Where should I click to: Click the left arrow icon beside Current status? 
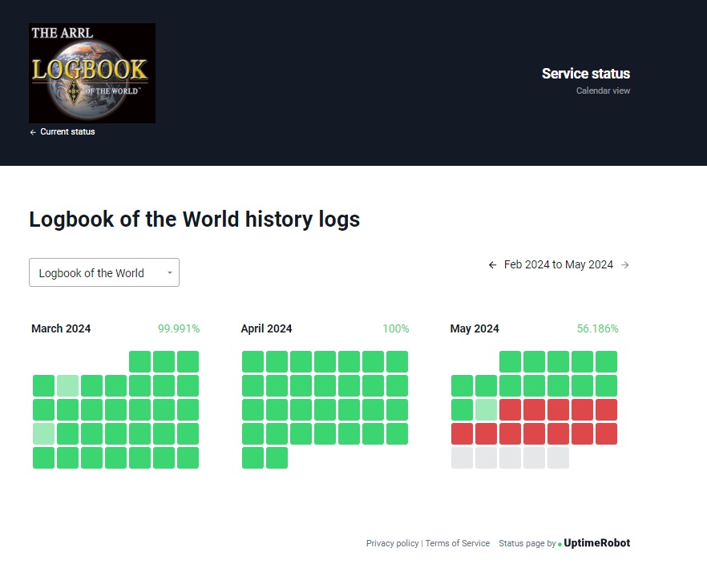point(32,132)
